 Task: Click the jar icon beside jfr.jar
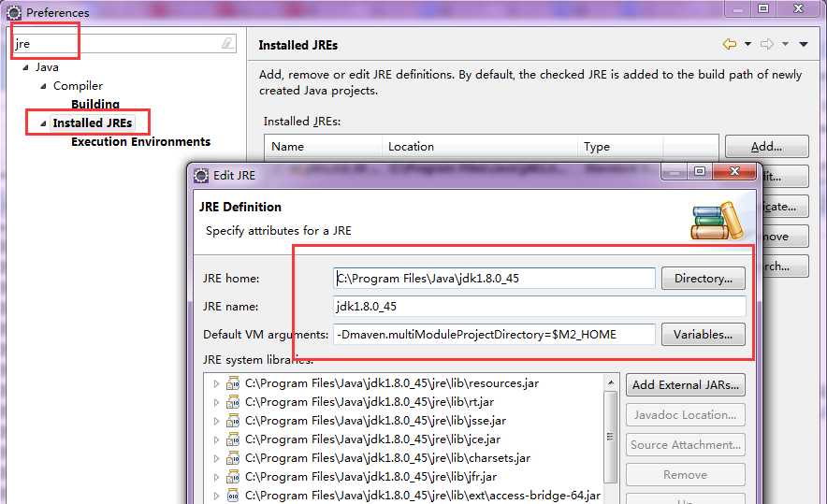tap(233, 477)
